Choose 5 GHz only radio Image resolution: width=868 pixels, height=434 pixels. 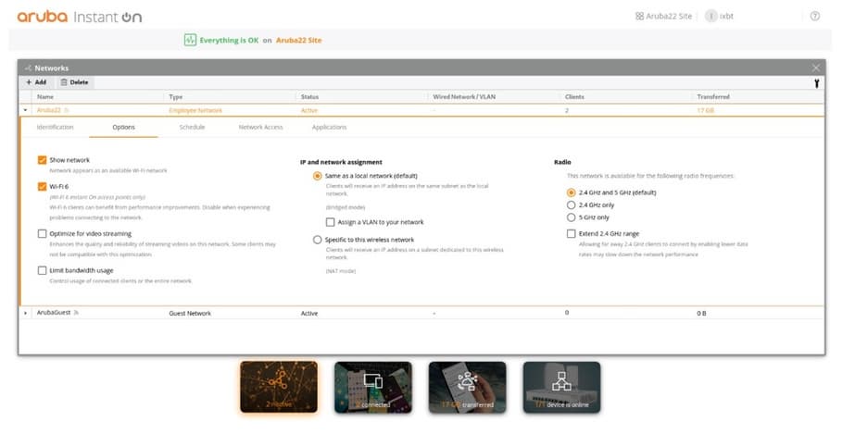click(572, 217)
